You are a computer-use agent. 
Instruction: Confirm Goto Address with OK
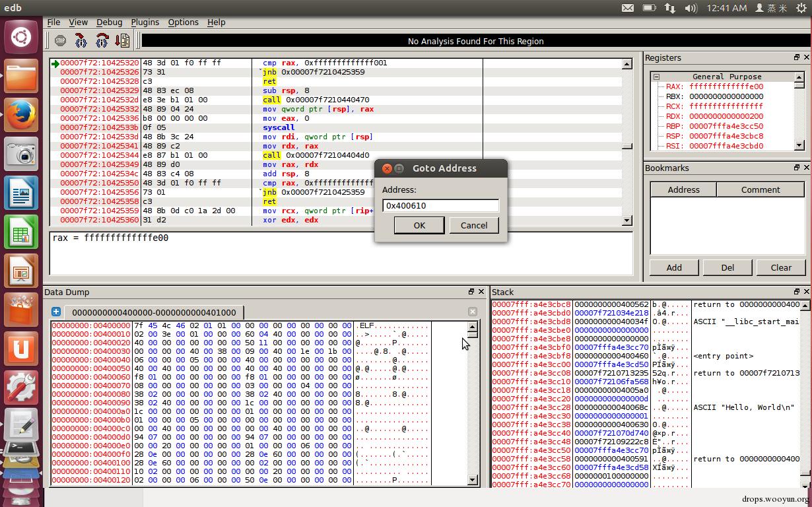[x=419, y=225]
